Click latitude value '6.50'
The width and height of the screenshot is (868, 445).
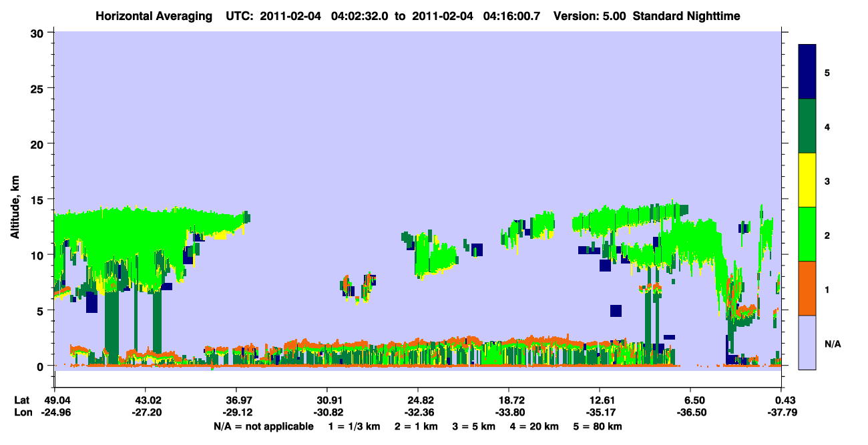tap(691, 400)
